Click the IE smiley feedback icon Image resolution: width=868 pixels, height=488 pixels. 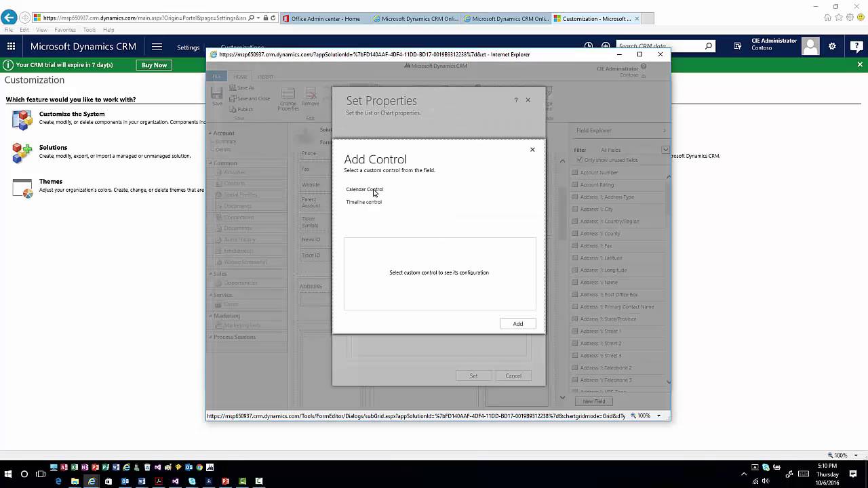(x=860, y=18)
